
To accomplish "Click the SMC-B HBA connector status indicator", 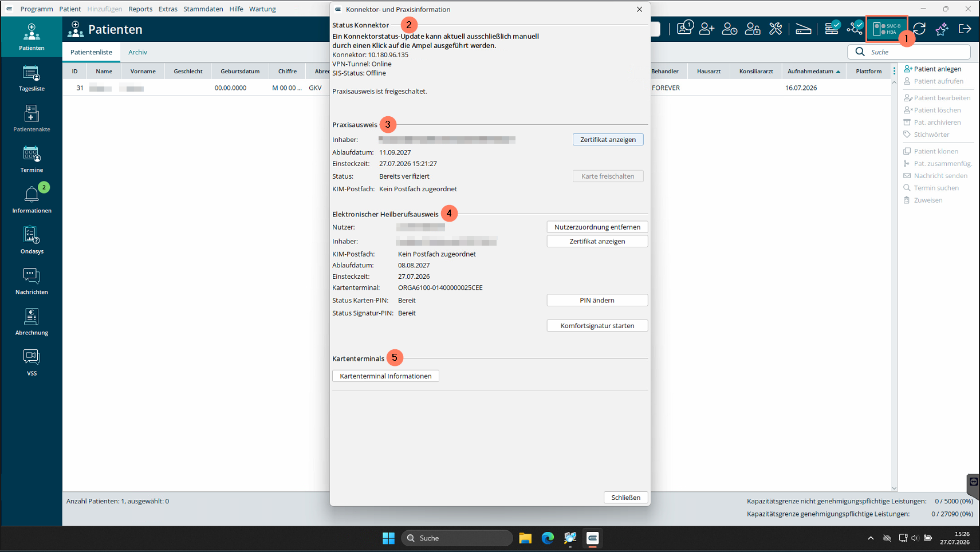I will pos(887,29).
